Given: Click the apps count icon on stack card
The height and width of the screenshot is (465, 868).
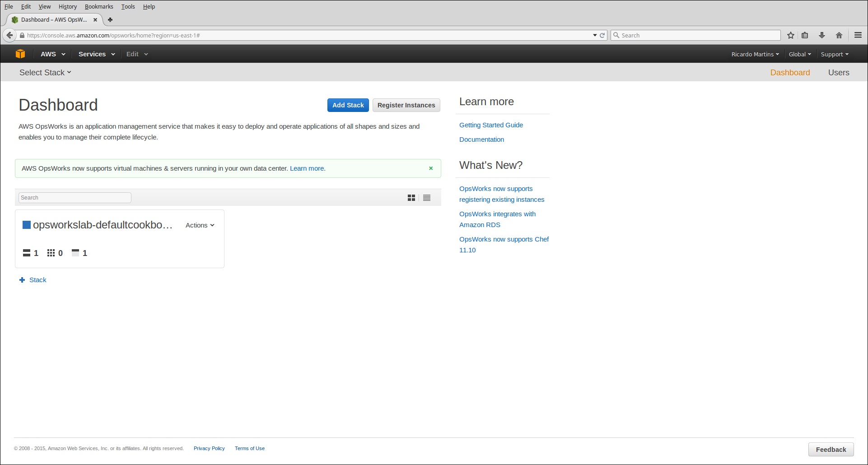Looking at the screenshot, I should click(x=75, y=253).
